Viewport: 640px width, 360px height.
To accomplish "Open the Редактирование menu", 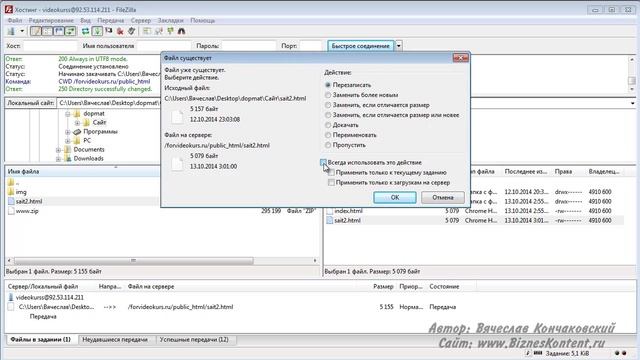I will coord(51,20).
